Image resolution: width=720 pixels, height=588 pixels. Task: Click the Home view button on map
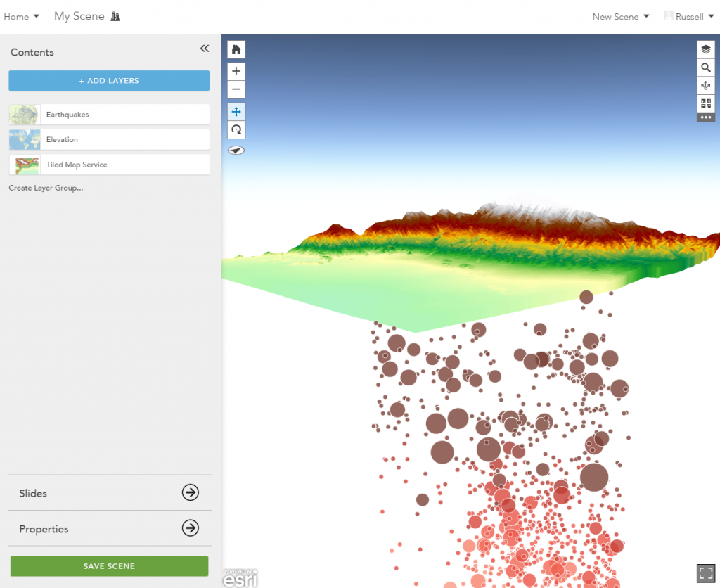point(236,50)
